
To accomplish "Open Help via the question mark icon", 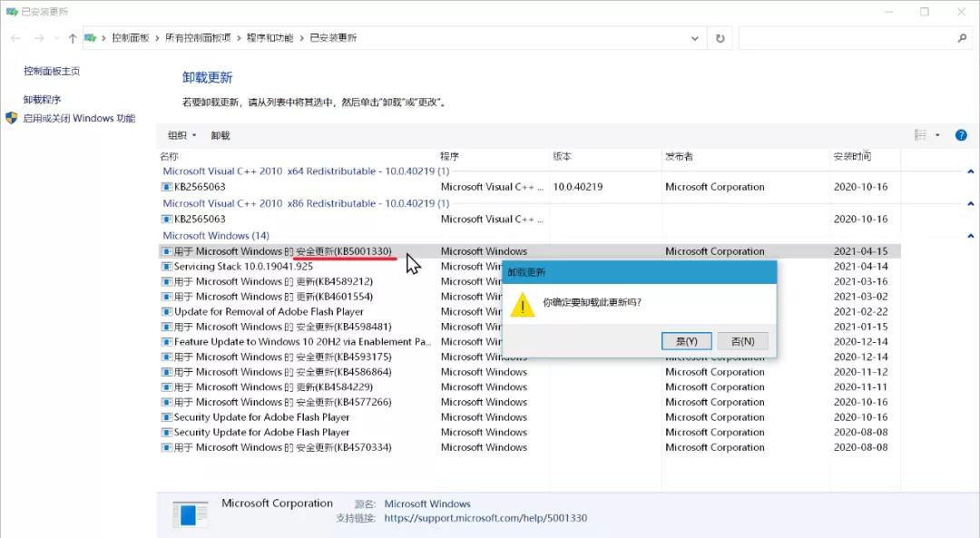I will point(961,134).
